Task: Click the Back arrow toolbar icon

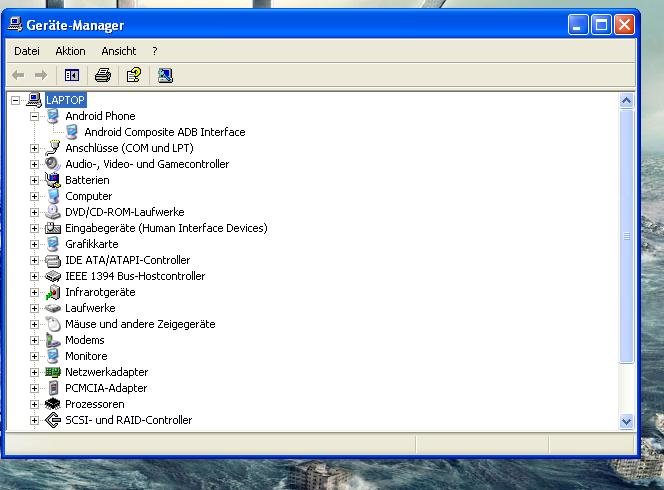Action: coord(18,76)
